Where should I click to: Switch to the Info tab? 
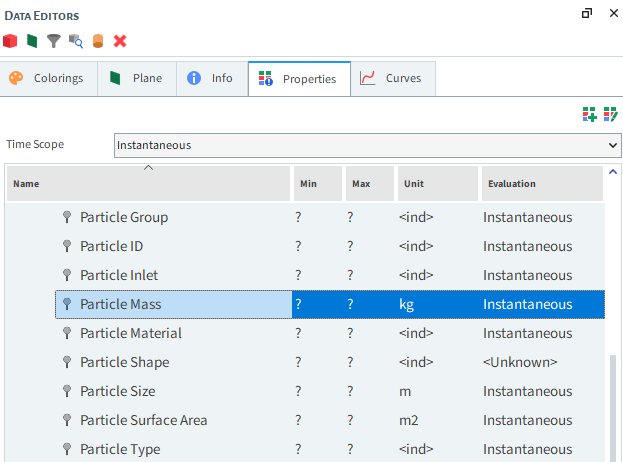point(211,78)
